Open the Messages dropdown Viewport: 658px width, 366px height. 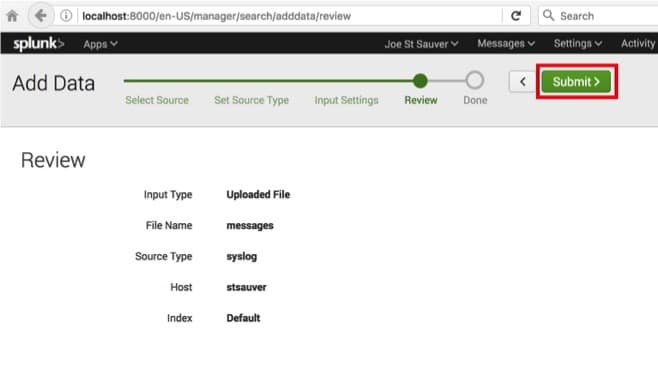click(x=506, y=43)
